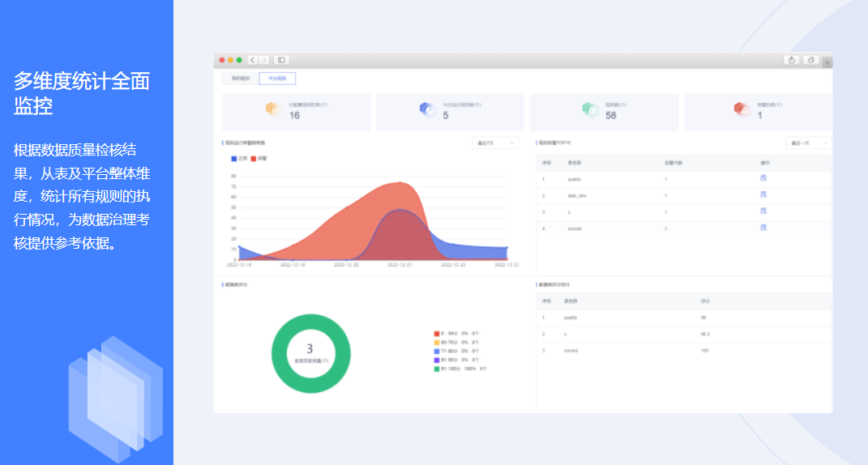Click the red chart peak point at 2022-12-21

(400, 182)
